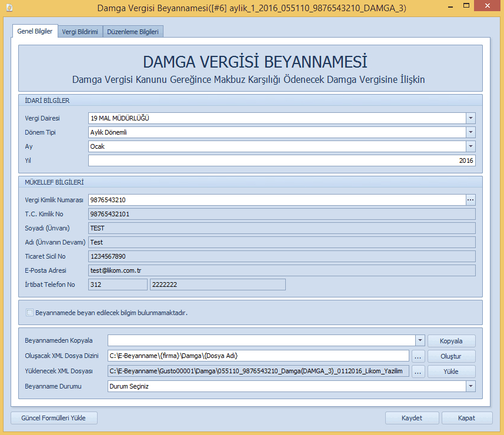Image resolution: width=504 pixels, height=435 pixels.
Task: Minimize the Damga Vergisi Beyannamesi window
Action: tap(450, 6)
